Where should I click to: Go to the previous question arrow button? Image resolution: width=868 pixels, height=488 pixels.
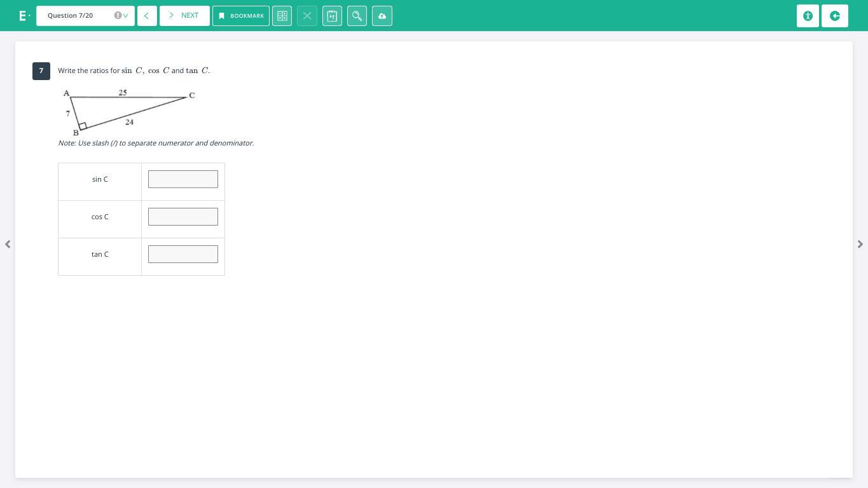147,16
